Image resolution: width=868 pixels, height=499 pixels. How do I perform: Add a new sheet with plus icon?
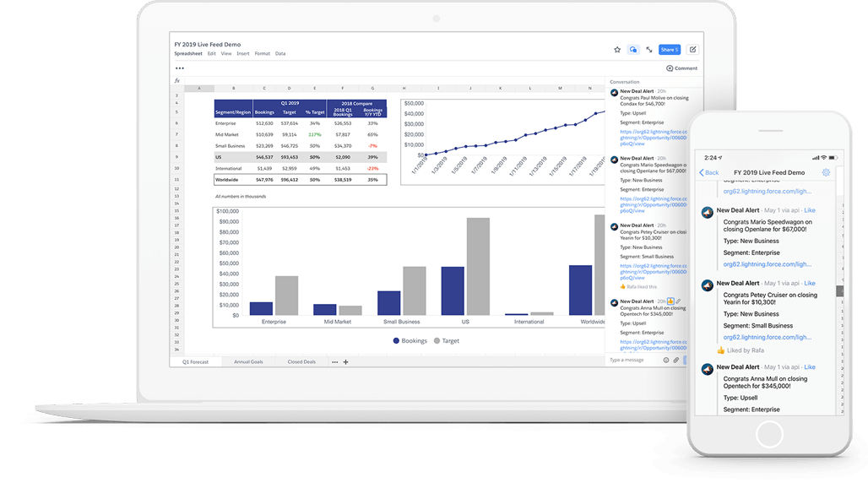(x=345, y=361)
